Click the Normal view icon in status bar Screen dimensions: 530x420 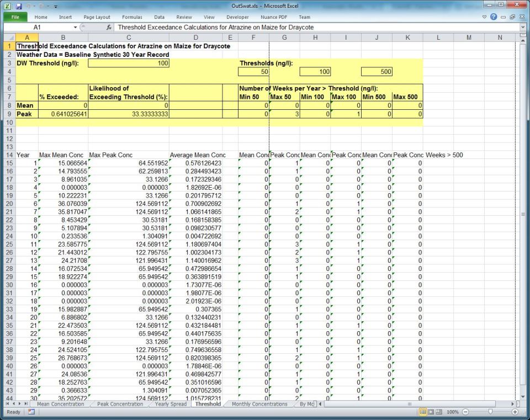pyautogui.click(x=423, y=412)
